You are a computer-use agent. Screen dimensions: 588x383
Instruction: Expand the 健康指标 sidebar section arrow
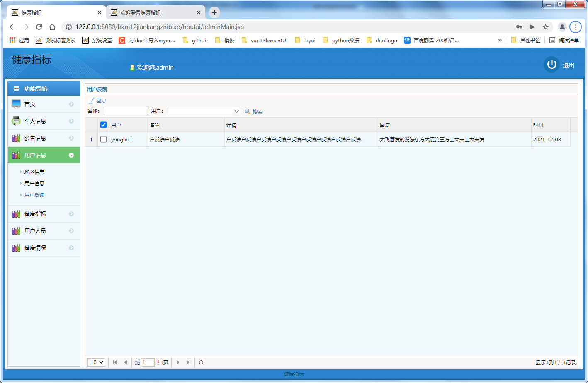click(x=71, y=214)
